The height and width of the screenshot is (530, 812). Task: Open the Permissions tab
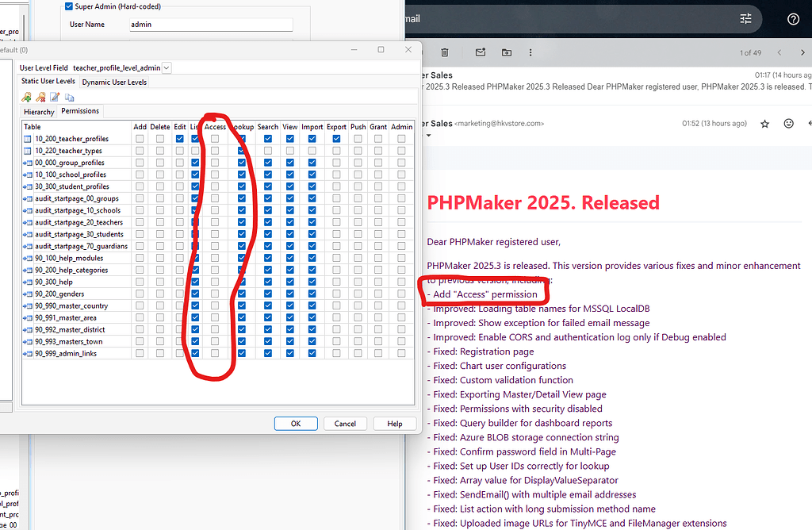click(80, 111)
